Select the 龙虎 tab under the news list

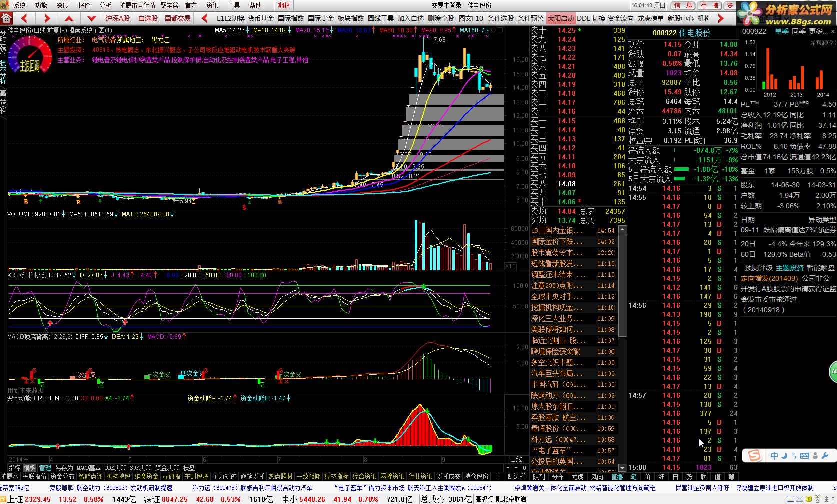(x=578, y=477)
